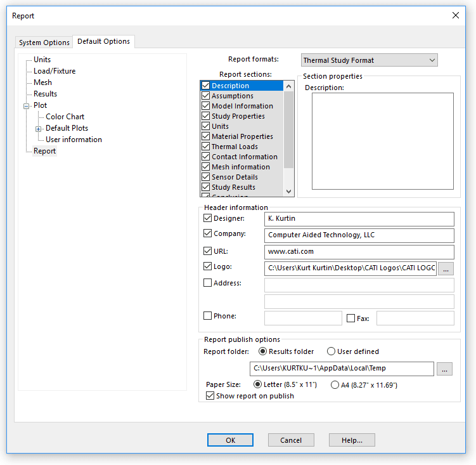
Task: Select the Default Options tab
Action: click(x=103, y=42)
